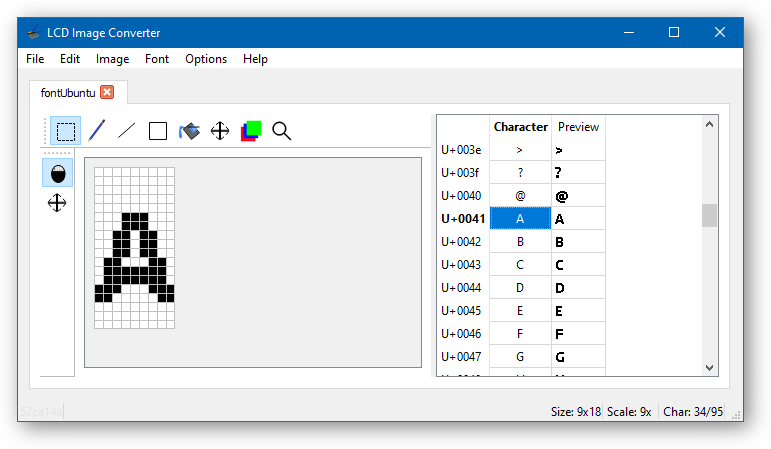This screenshot has width=771, height=449.
Task: Click the Char: 34/95 status entry
Action: tap(693, 412)
